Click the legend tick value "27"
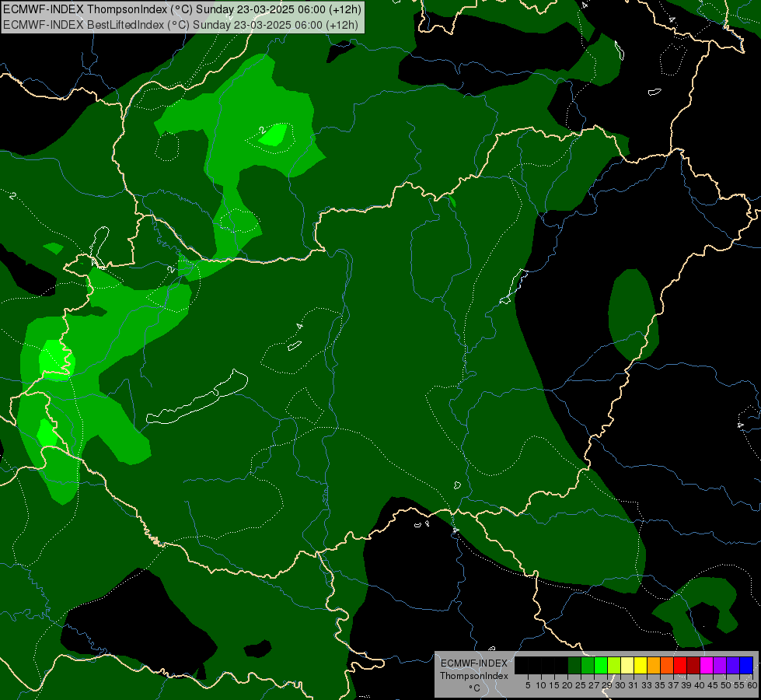 pyautogui.click(x=594, y=685)
